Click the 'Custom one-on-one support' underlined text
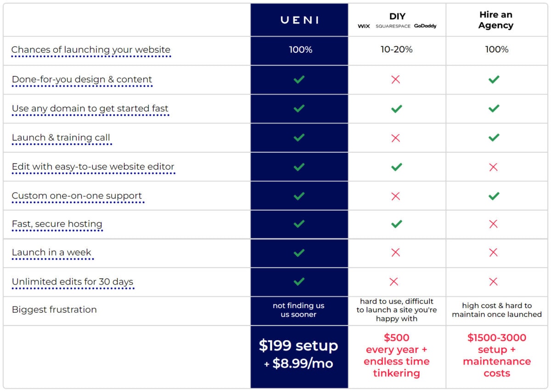 (x=77, y=196)
